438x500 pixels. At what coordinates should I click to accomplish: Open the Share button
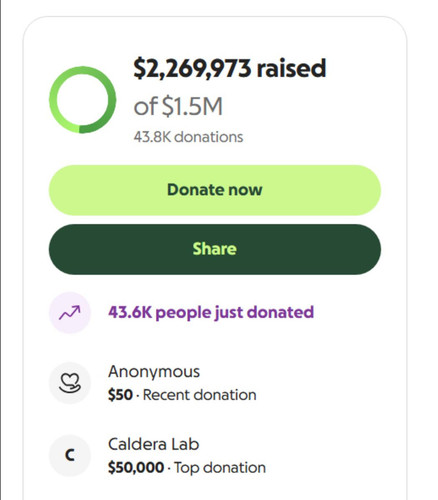pyautogui.click(x=215, y=249)
